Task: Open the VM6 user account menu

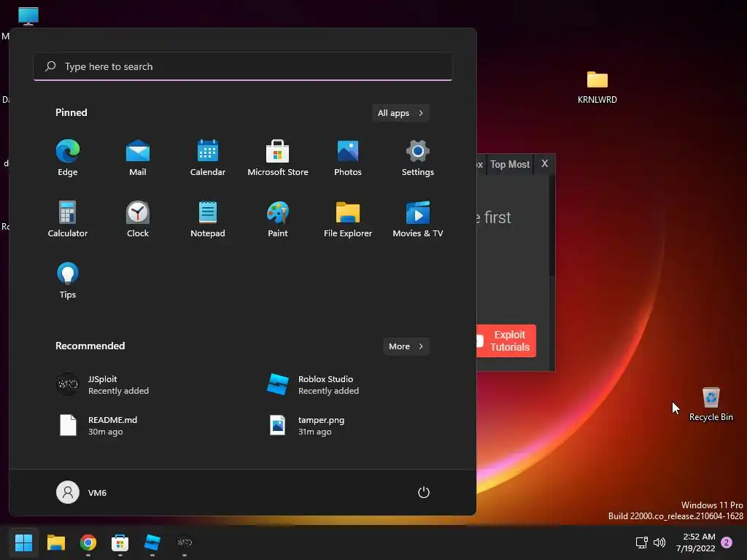Action: coord(82,492)
